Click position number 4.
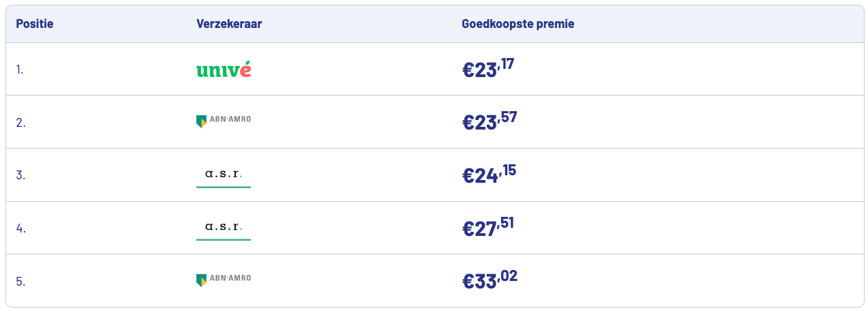This screenshot has width=868, height=313. [20, 228]
